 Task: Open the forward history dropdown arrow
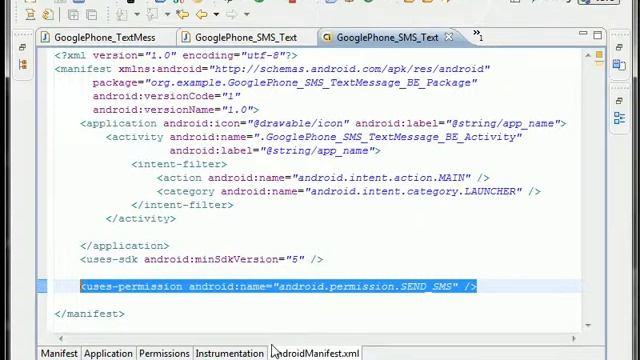click(247, 15)
